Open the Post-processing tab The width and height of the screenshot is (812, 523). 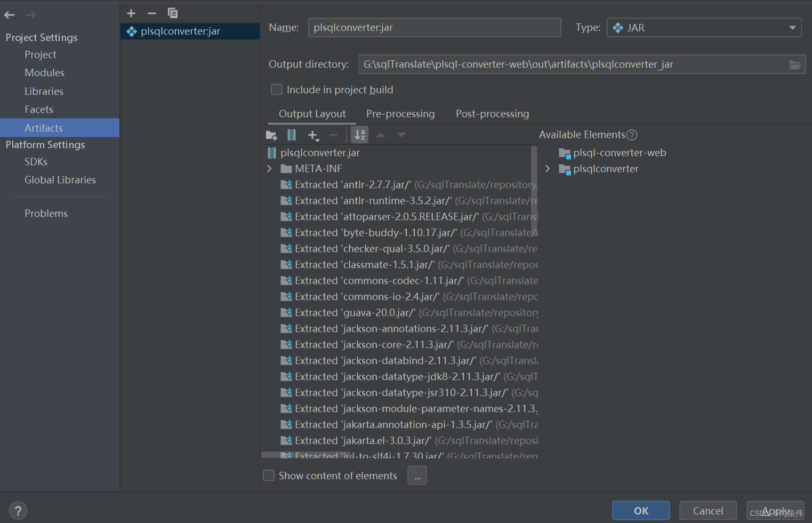pyautogui.click(x=492, y=114)
